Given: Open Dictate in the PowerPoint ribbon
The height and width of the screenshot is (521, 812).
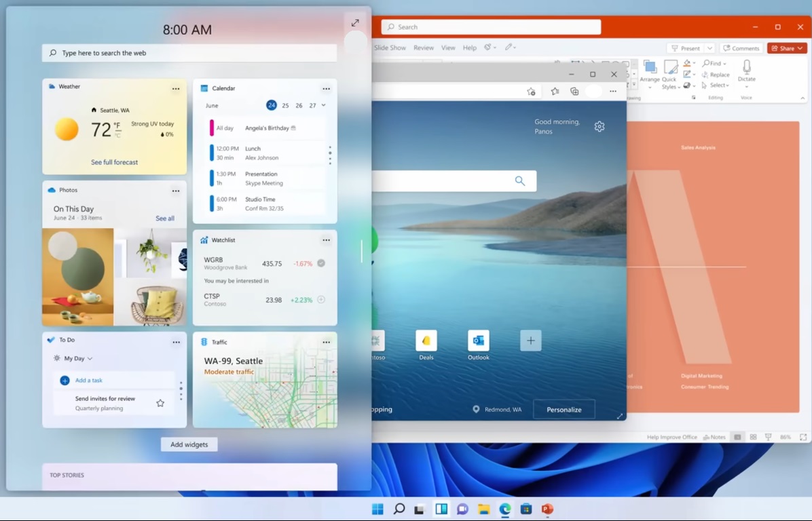Looking at the screenshot, I should tap(747, 70).
